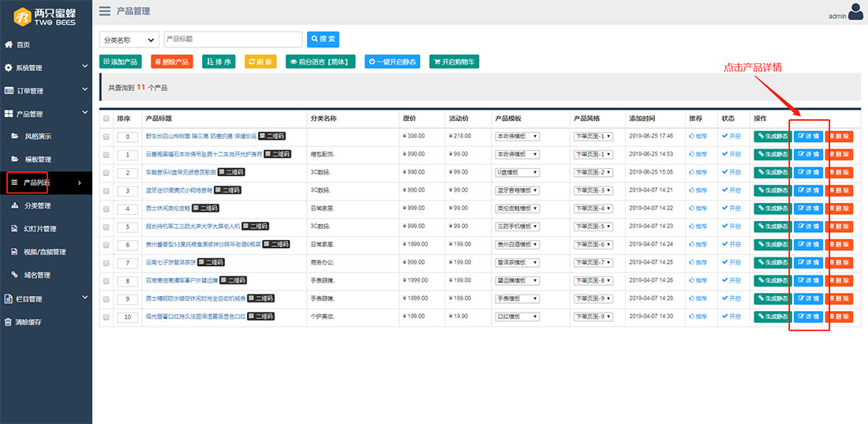Click 一键开启静态 button
Image resolution: width=868 pixels, height=424 pixels.
(392, 62)
